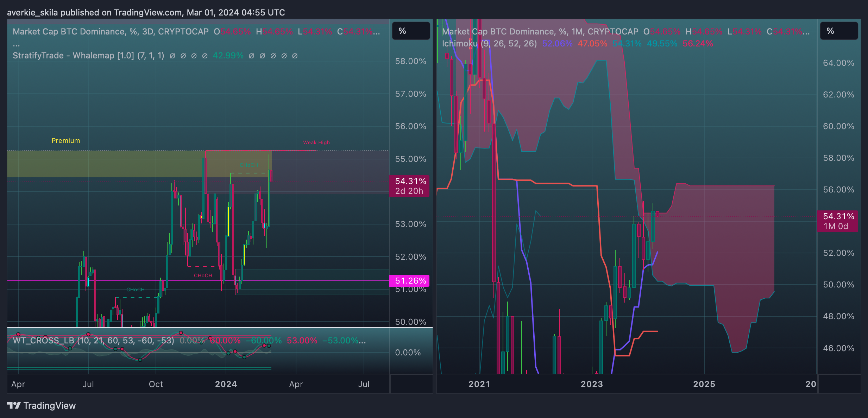The width and height of the screenshot is (868, 418).
Task: Click the bold 2024 time axis label
Action: click(x=226, y=384)
